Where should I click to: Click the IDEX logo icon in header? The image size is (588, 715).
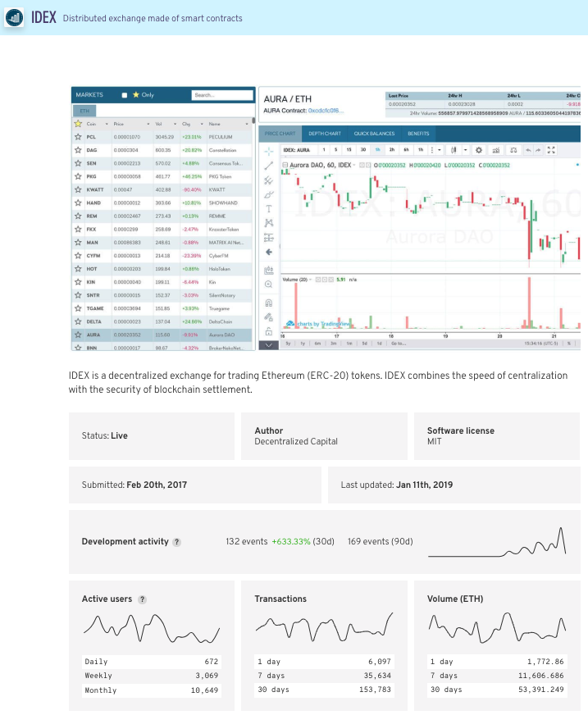(x=14, y=18)
